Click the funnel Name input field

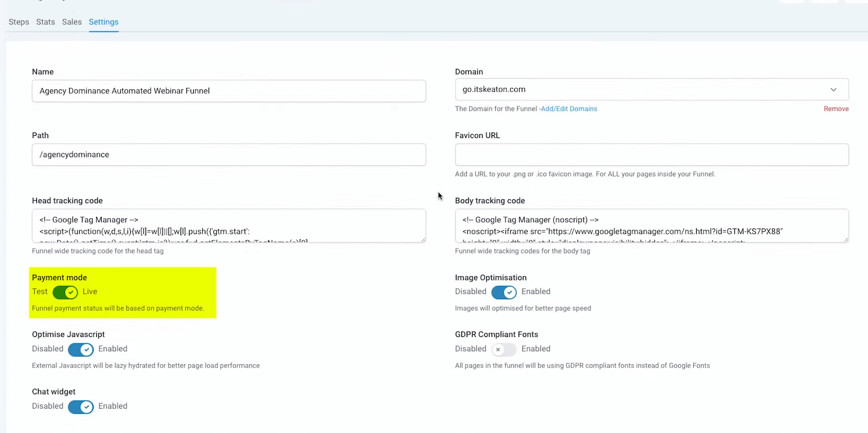229,91
